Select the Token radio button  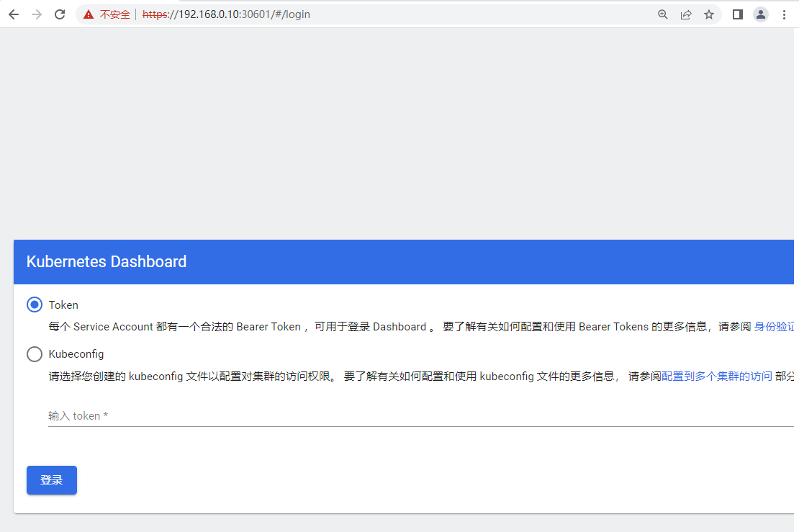coord(35,305)
